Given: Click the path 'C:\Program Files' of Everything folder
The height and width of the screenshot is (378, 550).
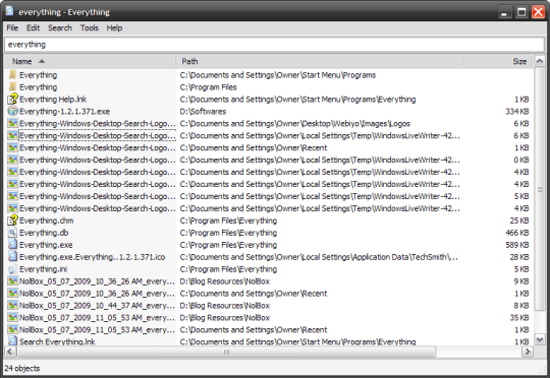Looking at the screenshot, I should [208, 87].
